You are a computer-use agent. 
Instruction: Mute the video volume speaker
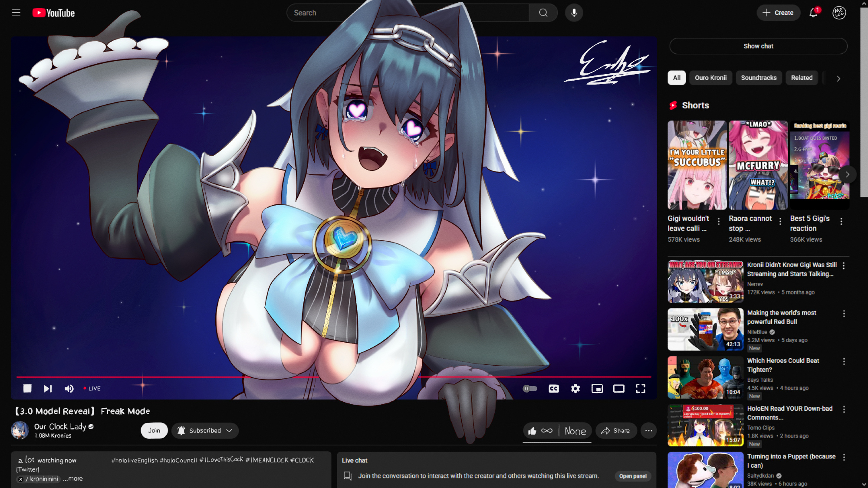coord(69,389)
